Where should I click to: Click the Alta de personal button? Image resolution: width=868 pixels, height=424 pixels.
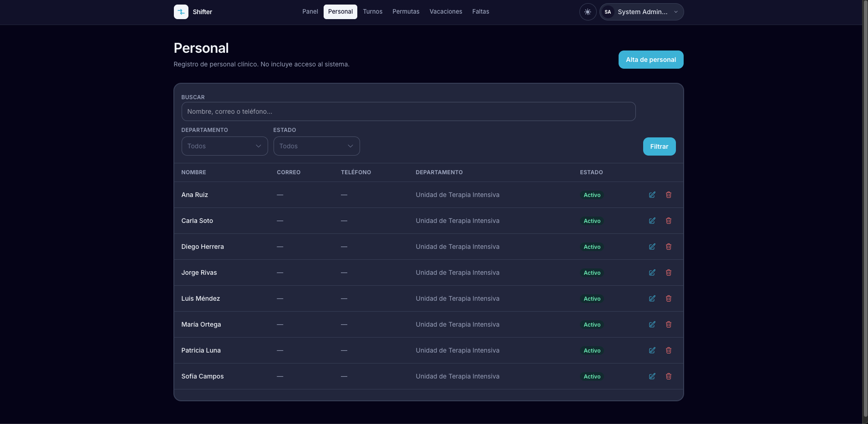[651, 60]
